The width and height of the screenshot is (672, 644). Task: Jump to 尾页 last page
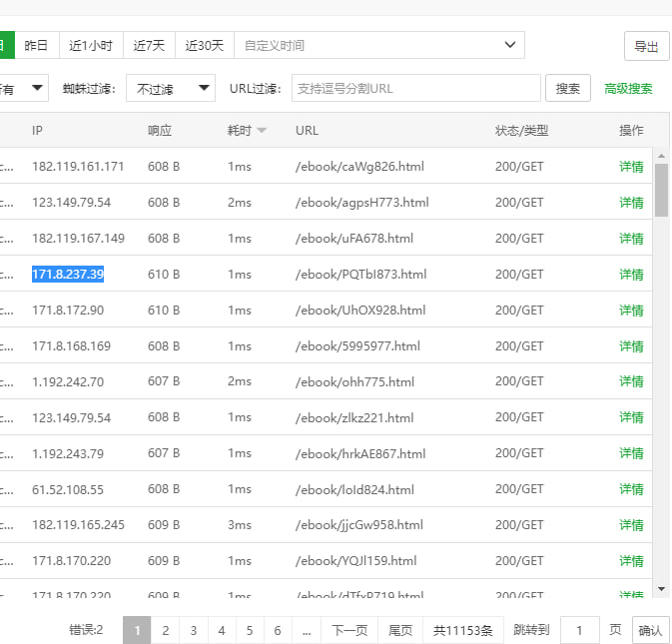pos(400,630)
